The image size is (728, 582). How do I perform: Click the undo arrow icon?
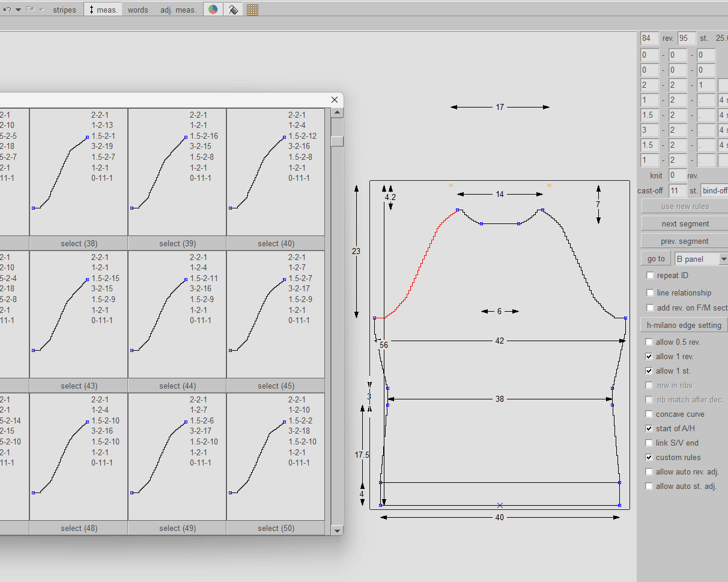(7, 10)
